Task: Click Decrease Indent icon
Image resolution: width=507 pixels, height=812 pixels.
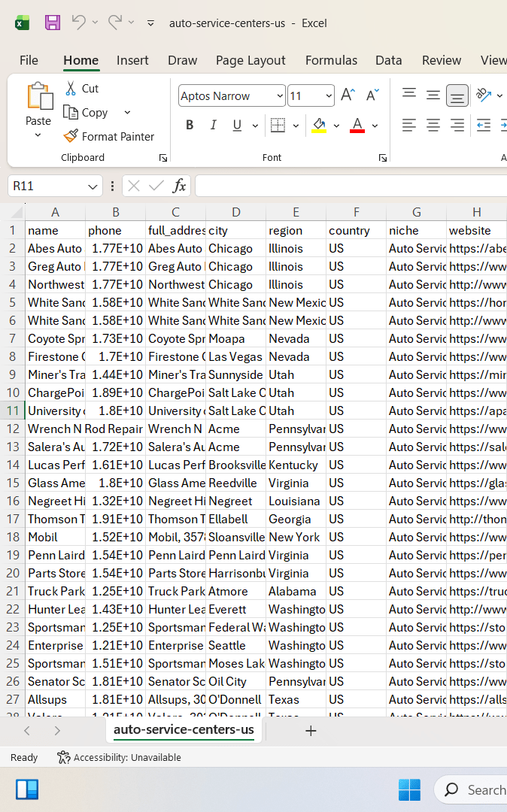Action: coord(484,125)
